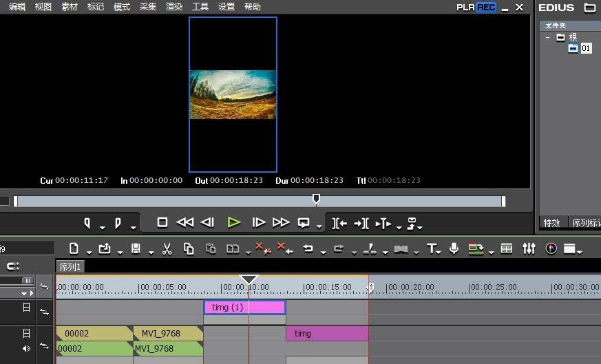Click the Overwrite to Timeline icon
This screenshot has height=364, width=601.
point(361,224)
